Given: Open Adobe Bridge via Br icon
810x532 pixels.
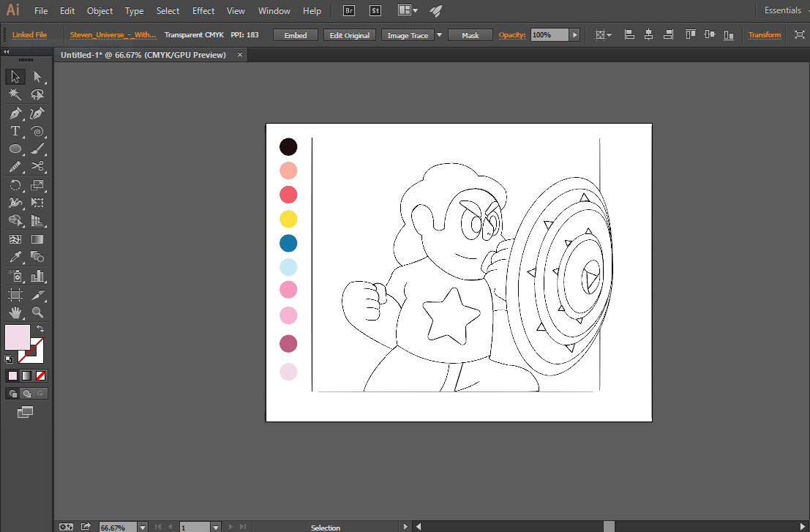Looking at the screenshot, I should 349,10.
